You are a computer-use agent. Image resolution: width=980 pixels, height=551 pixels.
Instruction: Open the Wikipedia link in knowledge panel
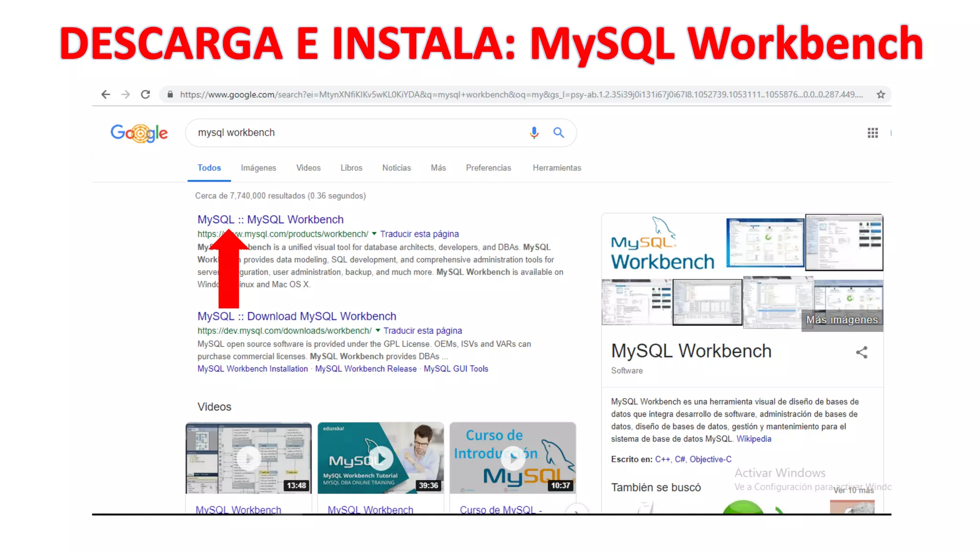tap(754, 439)
